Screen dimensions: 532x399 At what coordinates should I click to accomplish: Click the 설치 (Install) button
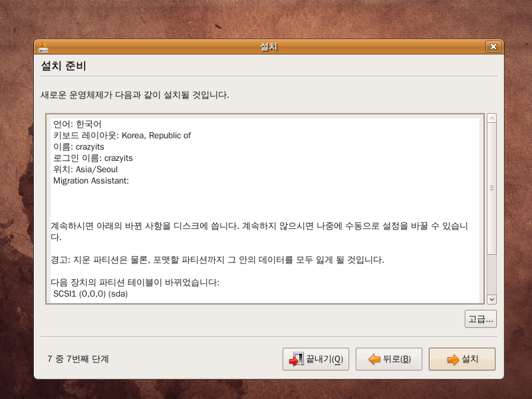(x=462, y=359)
